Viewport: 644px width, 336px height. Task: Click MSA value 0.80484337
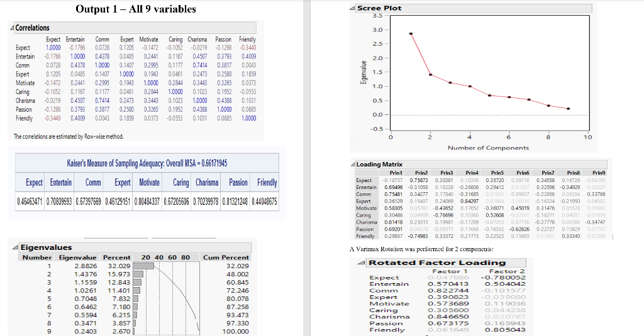(147, 202)
